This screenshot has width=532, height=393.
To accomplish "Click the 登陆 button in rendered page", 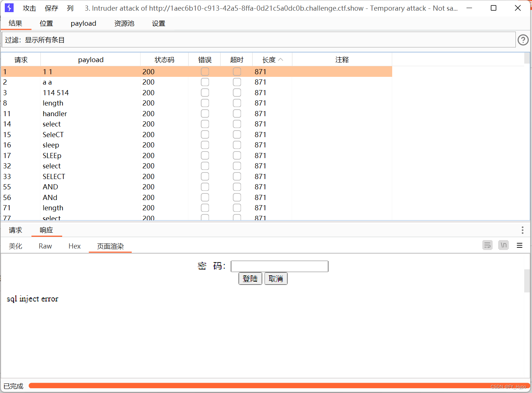I will [250, 279].
